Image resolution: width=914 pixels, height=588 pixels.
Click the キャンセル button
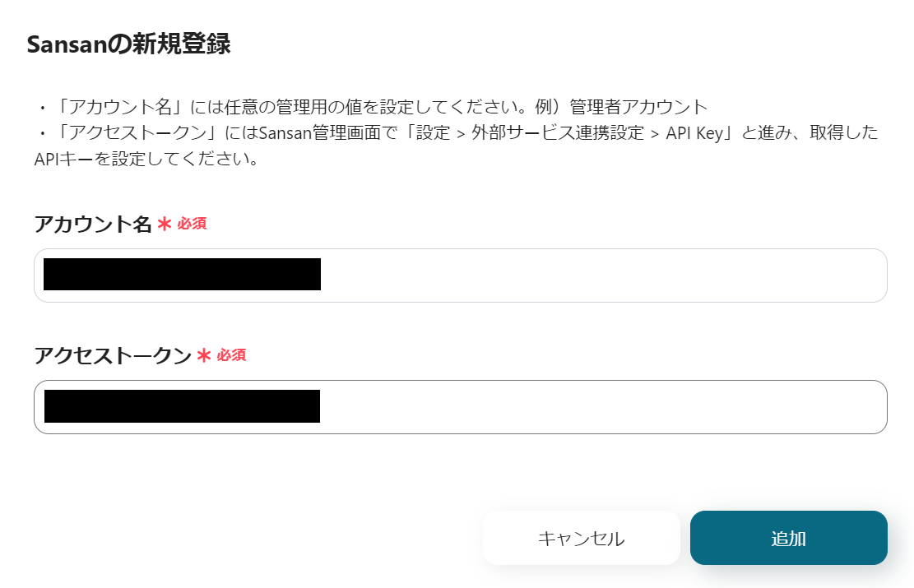(x=581, y=537)
